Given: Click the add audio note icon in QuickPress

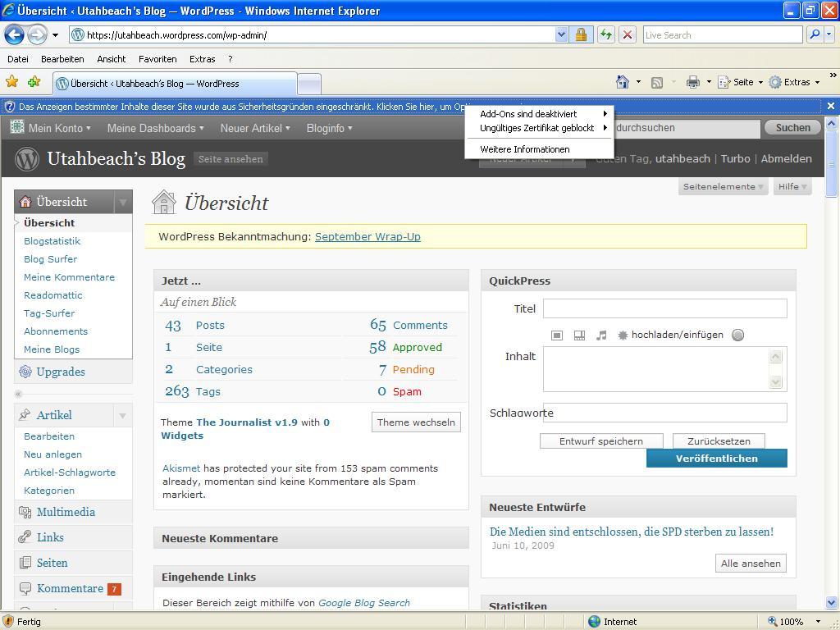Looking at the screenshot, I should point(601,336).
